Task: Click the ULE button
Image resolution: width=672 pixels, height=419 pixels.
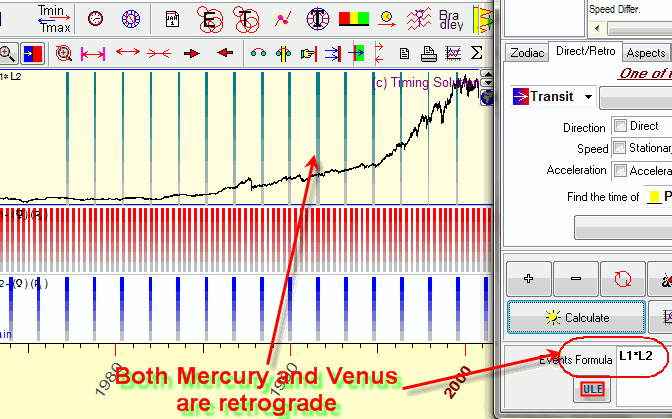Action: point(589,390)
